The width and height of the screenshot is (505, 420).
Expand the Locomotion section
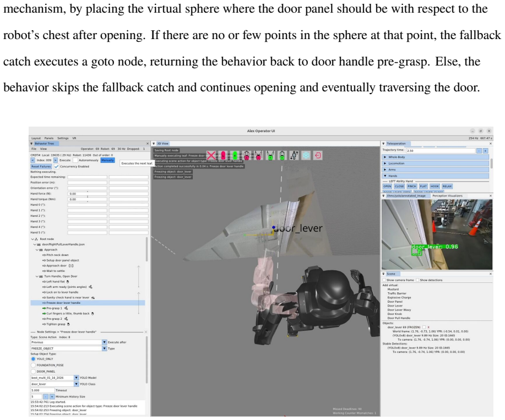point(436,163)
